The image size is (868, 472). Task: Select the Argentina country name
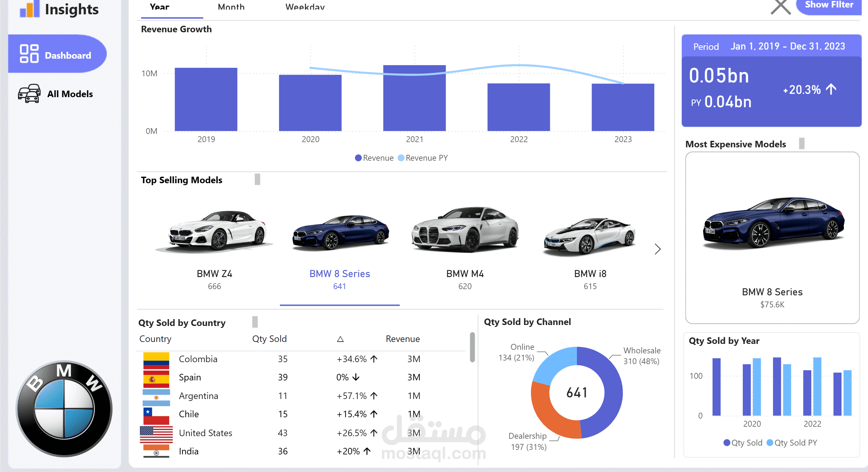199,396
